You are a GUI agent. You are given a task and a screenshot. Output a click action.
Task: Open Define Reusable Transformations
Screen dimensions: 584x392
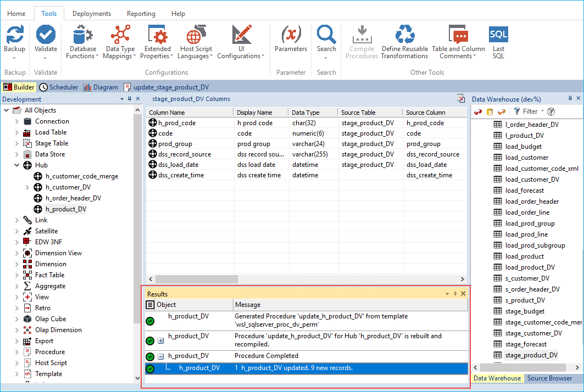(x=405, y=35)
